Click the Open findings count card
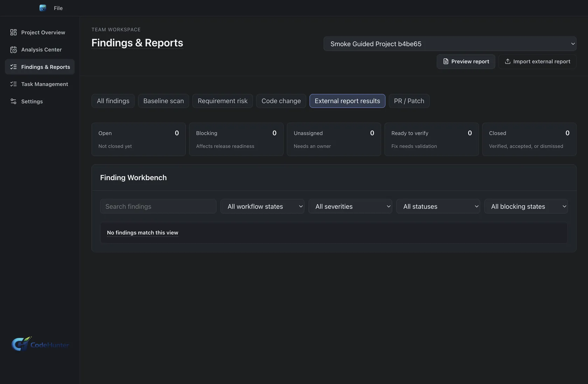The image size is (588, 384). 139,139
